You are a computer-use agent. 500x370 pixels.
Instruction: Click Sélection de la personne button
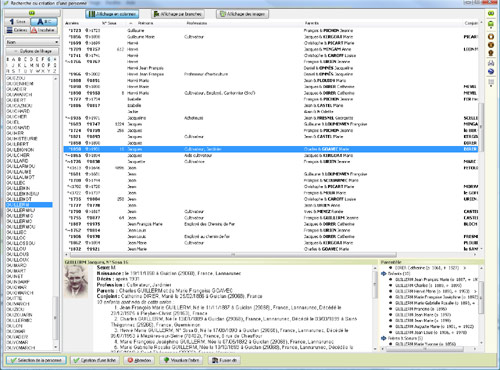point(36,360)
